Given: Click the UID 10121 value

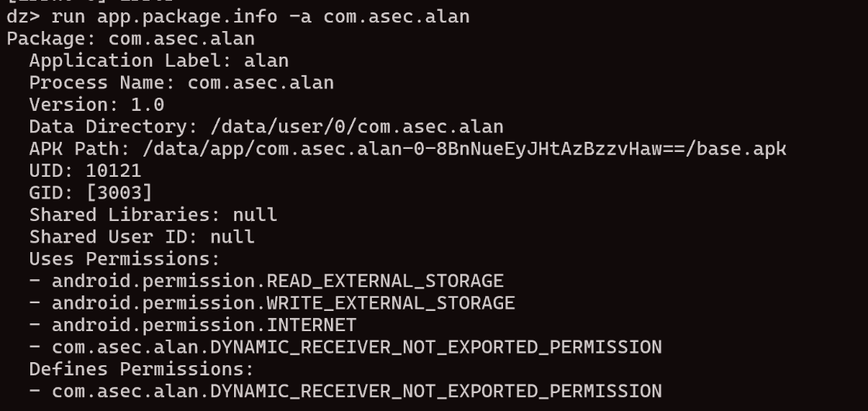Looking at the screenshot, I should (x=113, y=171).
